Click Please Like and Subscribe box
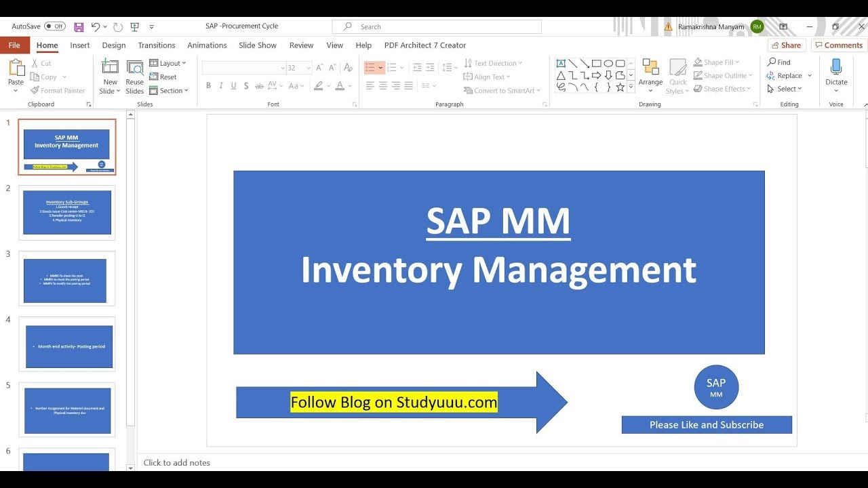The width and height of the screenshot is (868, 488). [x=707, y=425]
